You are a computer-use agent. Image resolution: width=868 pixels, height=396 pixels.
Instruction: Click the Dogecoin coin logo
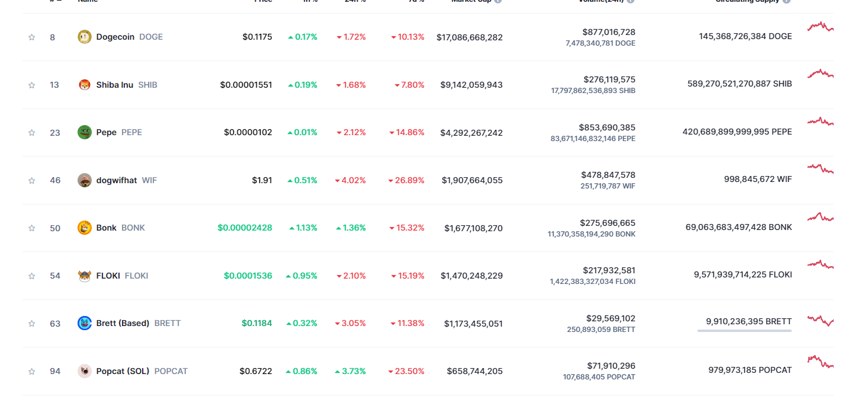(x=85, y=37)
